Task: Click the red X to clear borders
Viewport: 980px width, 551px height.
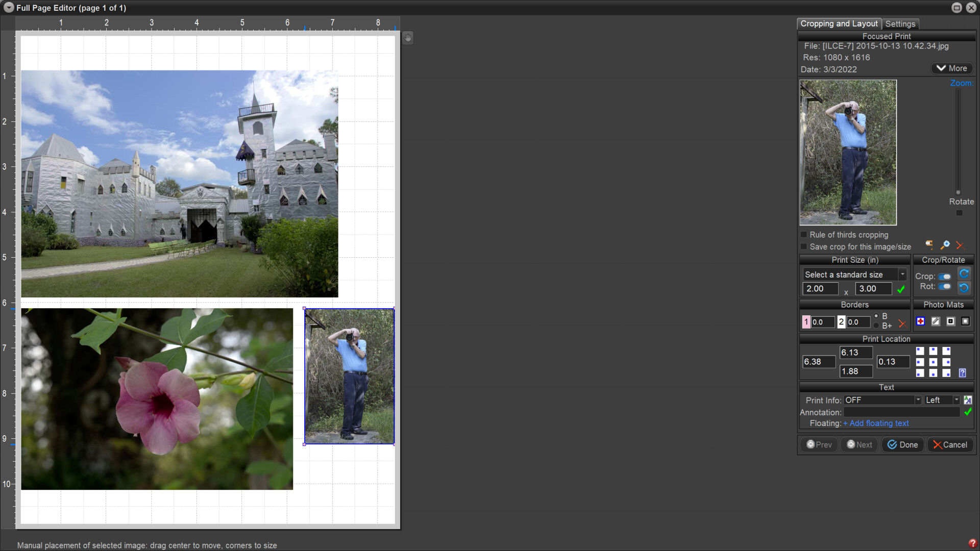Action: point(902,323)
